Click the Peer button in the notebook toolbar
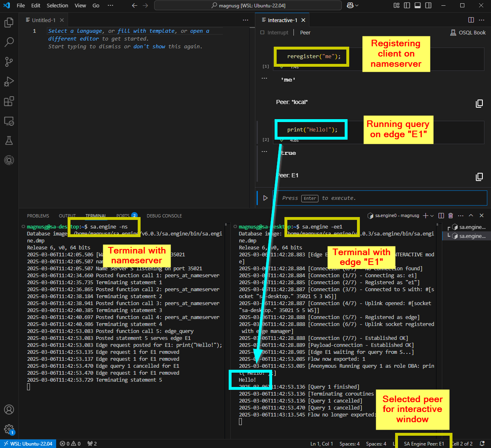 tap(305, 32)
